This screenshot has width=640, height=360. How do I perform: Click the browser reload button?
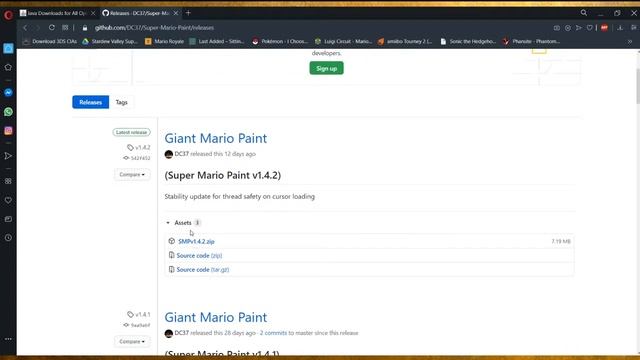pos(51,28)
